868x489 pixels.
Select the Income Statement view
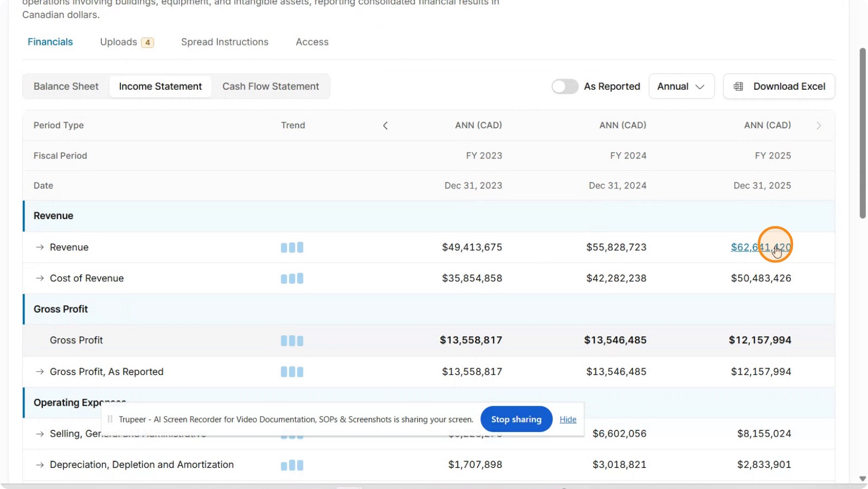pyautogui.click(x=161, y=87)
